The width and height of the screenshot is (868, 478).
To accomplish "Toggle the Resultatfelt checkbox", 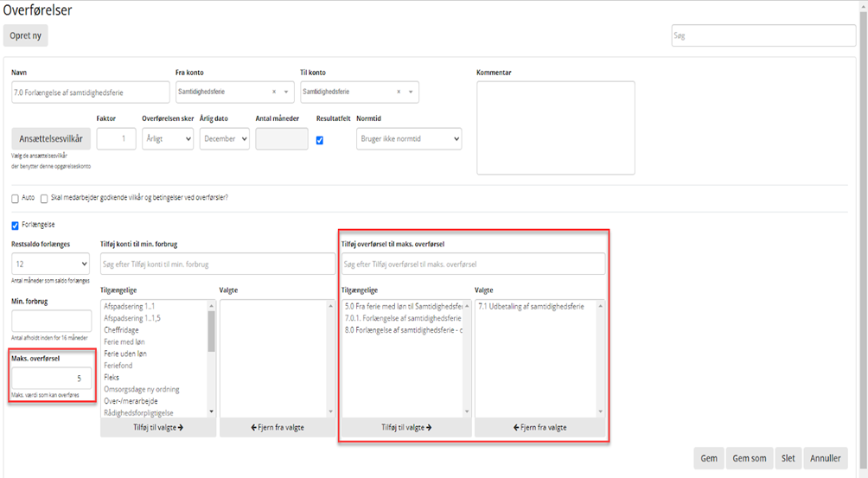I will [x=320, y=140].
